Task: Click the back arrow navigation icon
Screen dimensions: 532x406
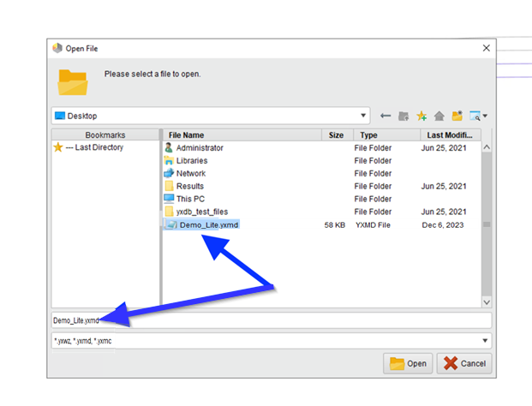Action: point(386,116)
